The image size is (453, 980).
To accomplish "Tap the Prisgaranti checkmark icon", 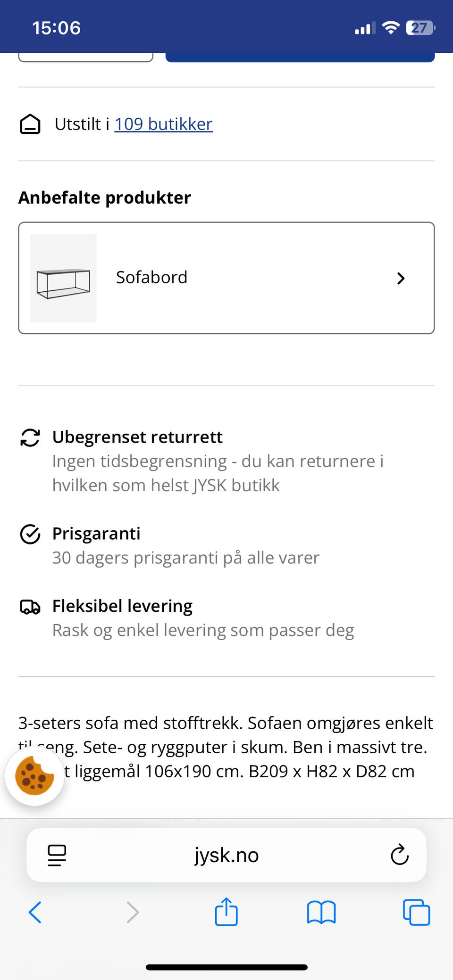I will tap(30, 534).
